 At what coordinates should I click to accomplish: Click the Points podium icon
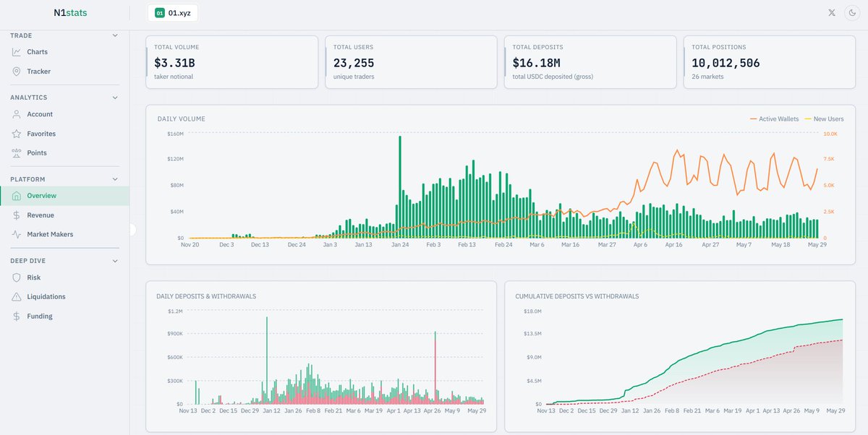coord(17,153)
